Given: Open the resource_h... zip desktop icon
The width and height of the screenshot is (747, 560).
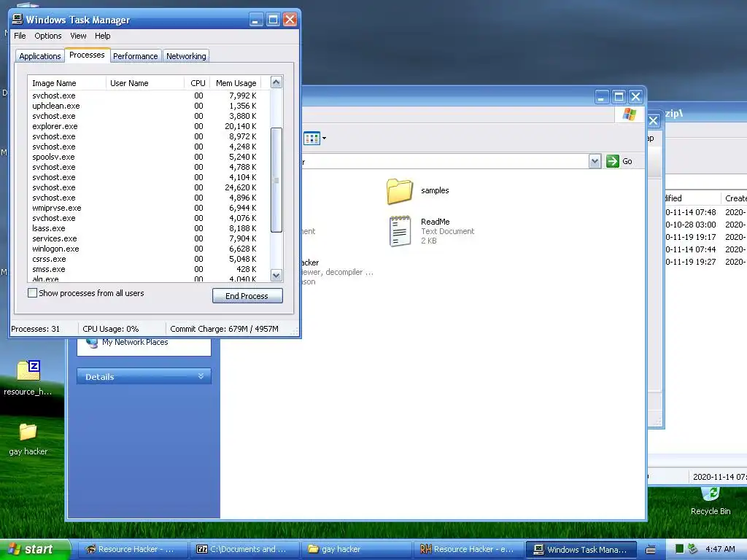Looking at the screenshot, I should 28,371.
